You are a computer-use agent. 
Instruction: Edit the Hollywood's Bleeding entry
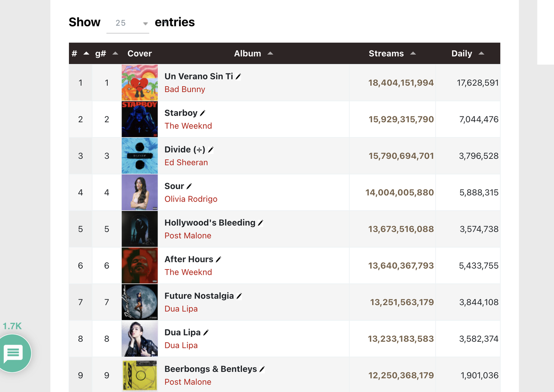pyautogui.click(x=260, y=223)
